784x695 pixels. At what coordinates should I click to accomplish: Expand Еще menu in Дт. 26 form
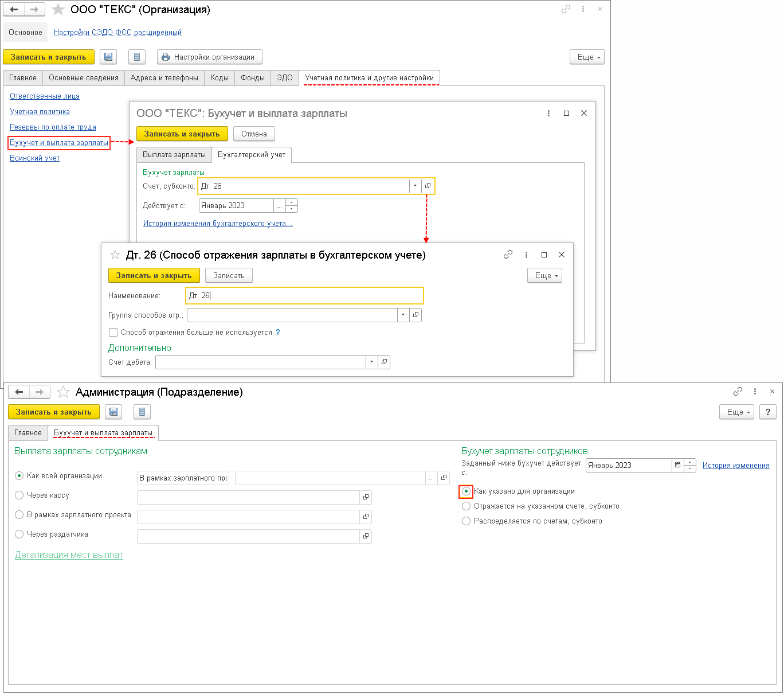point(544,275)
